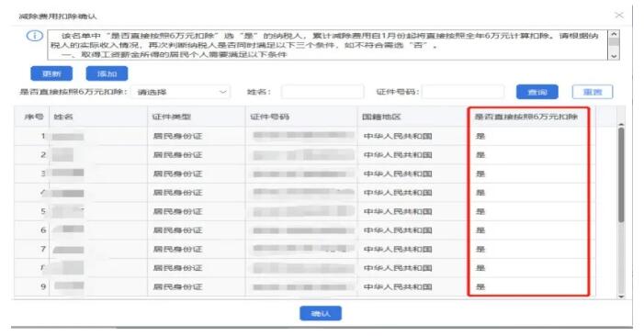Click 中华人民共和国 in row 2
Image resolution: width=644 pixels, height=336 pixels.
[398, 154]
